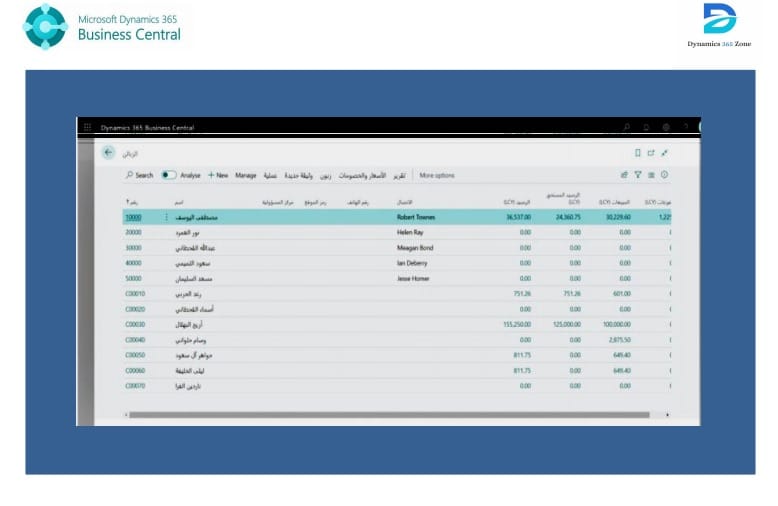Click the scrollbar right arrow

tap(667, 415)
